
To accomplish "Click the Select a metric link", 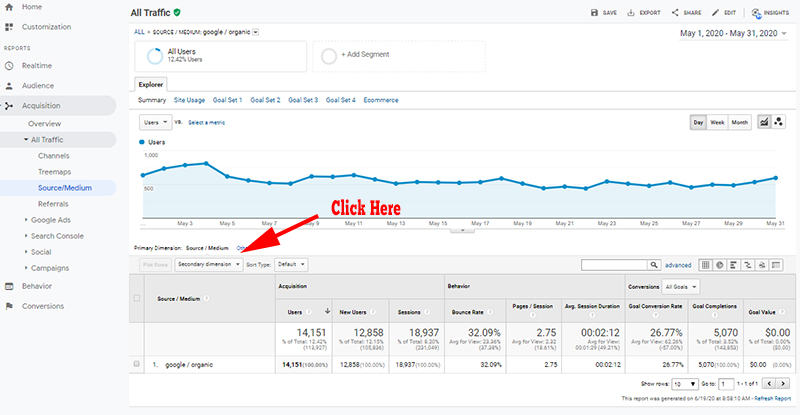I will pyautogui.click(x=207, y=123).
